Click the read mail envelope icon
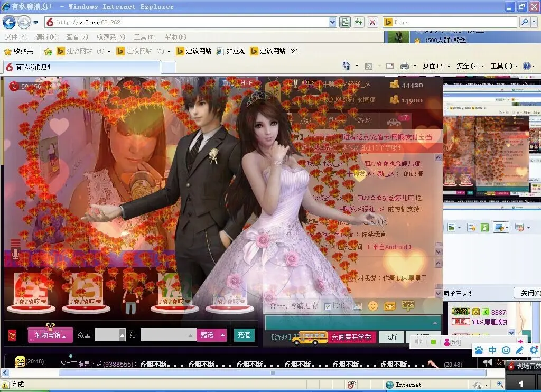 (390, 66)
